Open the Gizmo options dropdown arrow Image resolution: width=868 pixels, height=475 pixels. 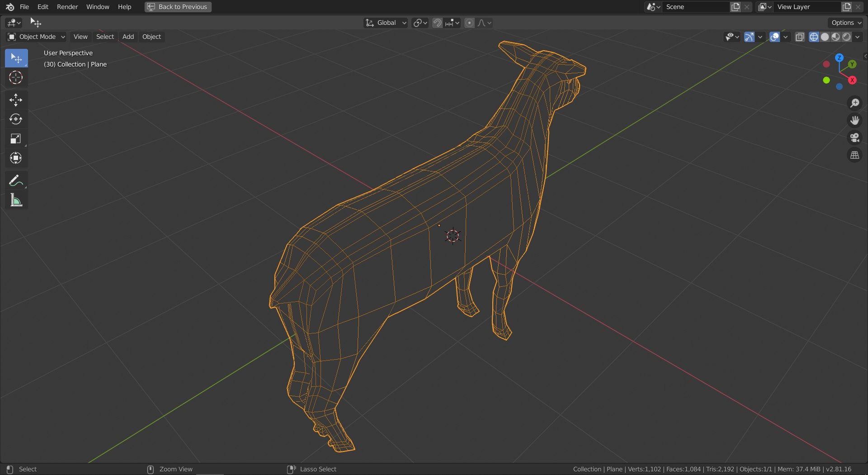[x=760, y=37]
